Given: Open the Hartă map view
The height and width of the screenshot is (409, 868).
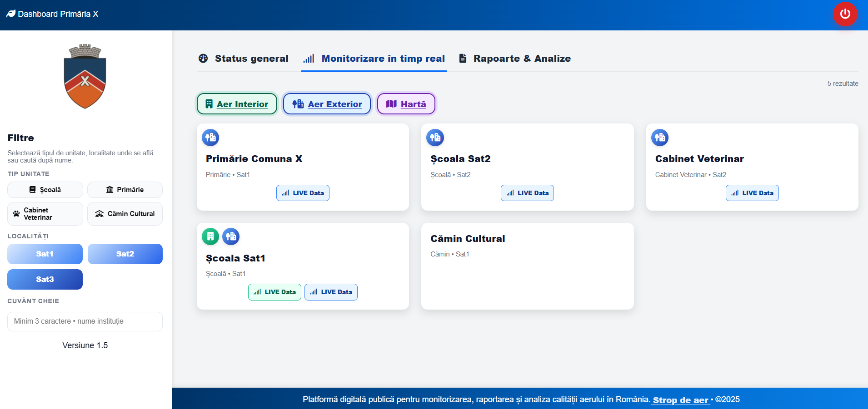Looking at the screenshot, I should click(x=406, y=104).
